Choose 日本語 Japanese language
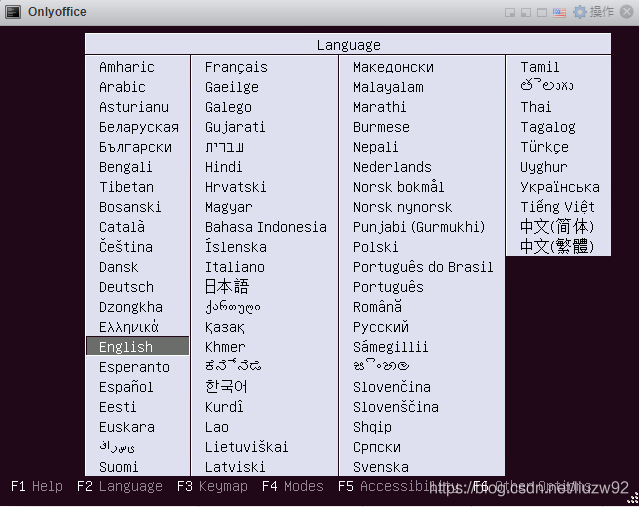This screenshot has width=639, height=507. [227, 287]
